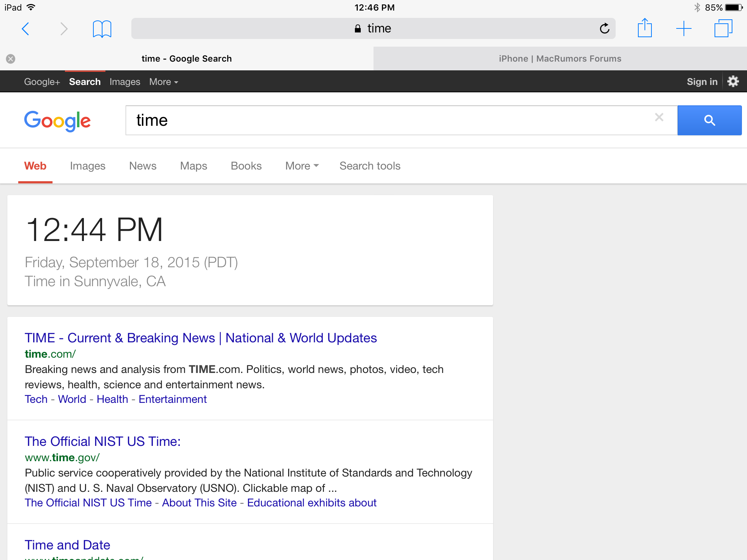This screenshot has height=560, width=747.
Task: Tap the battery indicator icon
Action: click(x=734, y=7)
